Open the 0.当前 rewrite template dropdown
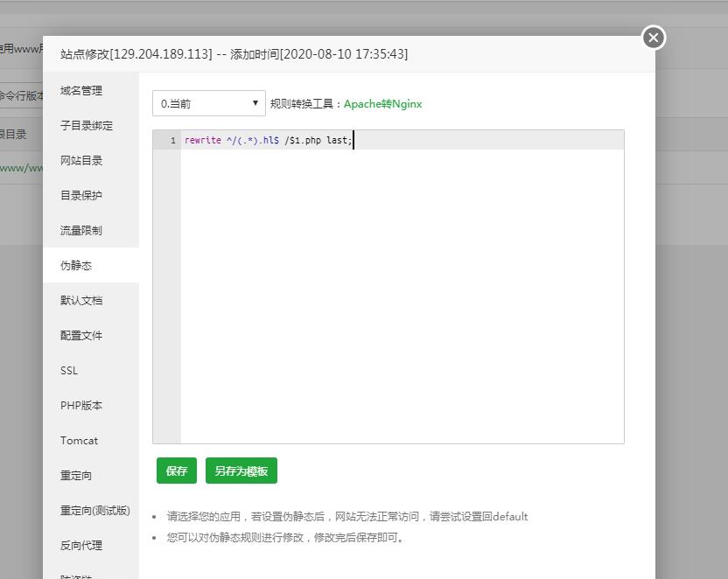Image resolution: width=728 pixels, height=579 pixels. click(x=208, y=103)
